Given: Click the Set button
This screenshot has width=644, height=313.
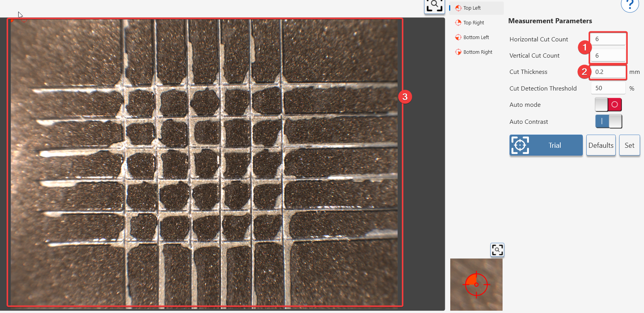Looking at the screenshot, I should (629, 145).
